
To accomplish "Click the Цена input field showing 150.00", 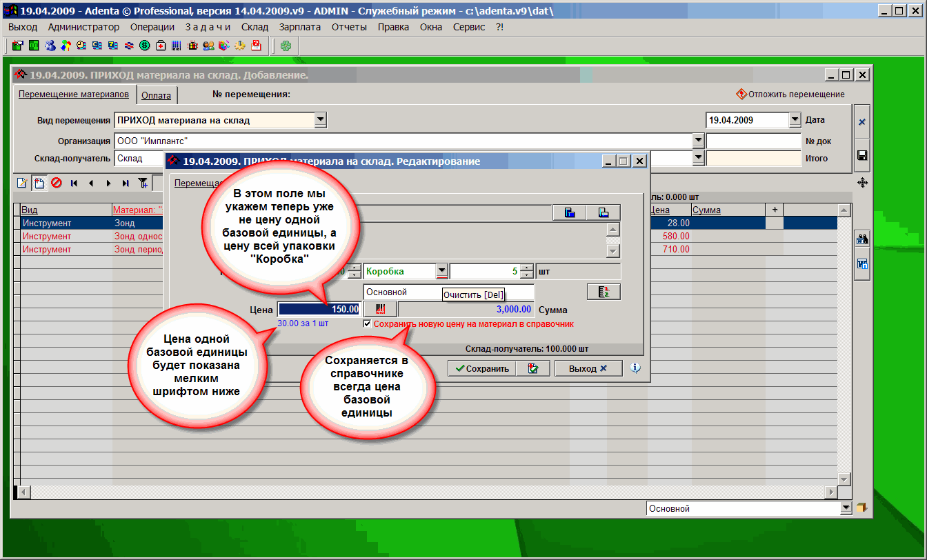I will point(319,310).
